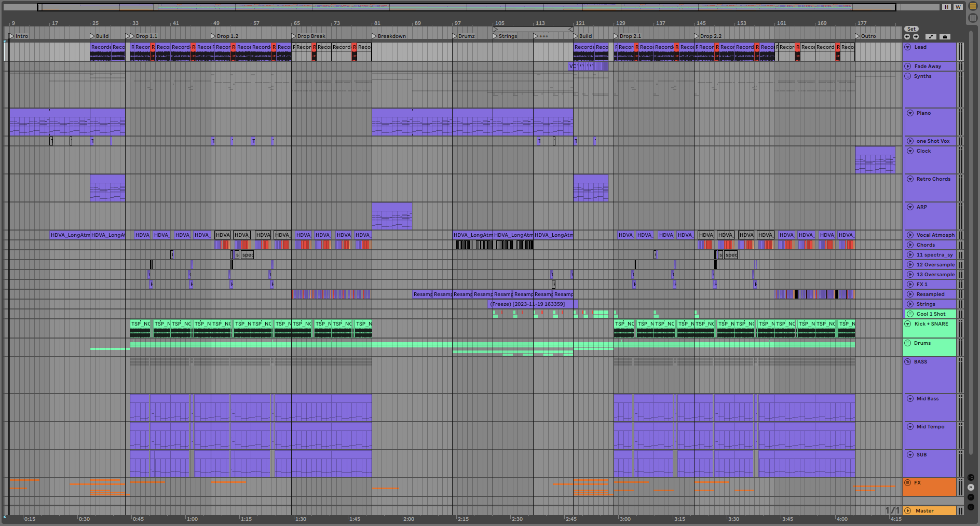Toggle the IO section visibility
Viewport: 980px width, 526px height.
(x=971, y=478)
